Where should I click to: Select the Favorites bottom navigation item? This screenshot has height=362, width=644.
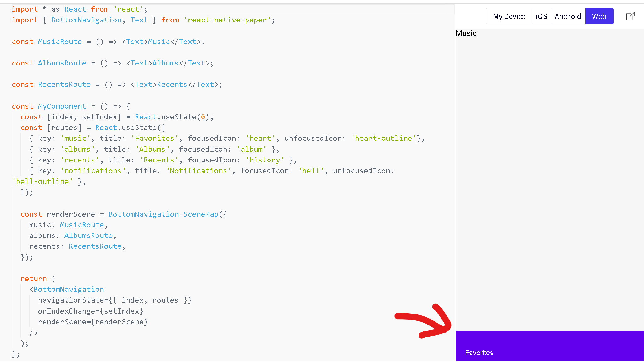[x=479, y=352]
